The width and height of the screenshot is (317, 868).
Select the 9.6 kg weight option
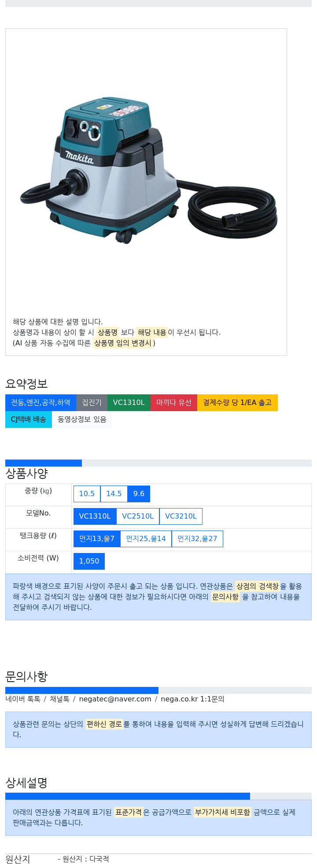(139, 493)
